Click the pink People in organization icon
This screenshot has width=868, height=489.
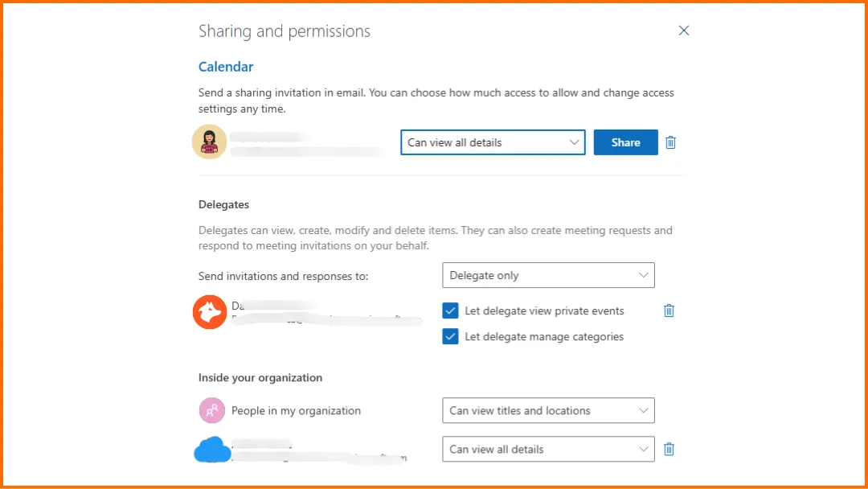(x=212, y=410)
